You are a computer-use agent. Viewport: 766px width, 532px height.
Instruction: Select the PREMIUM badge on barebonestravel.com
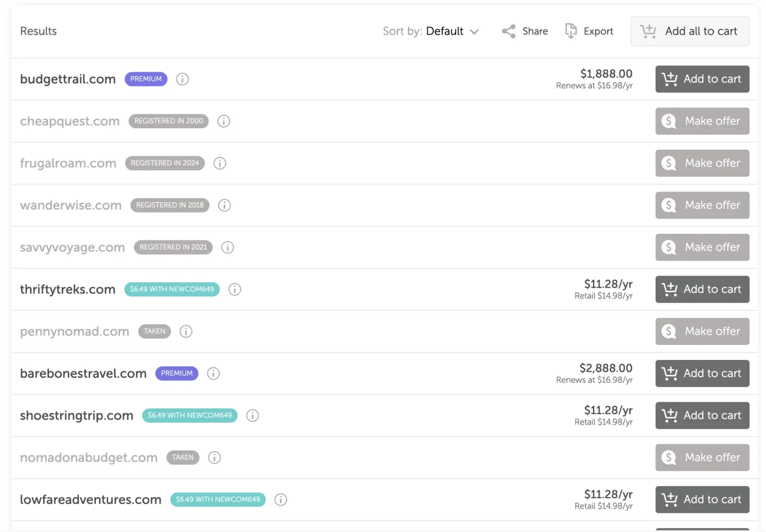point(176,373)
